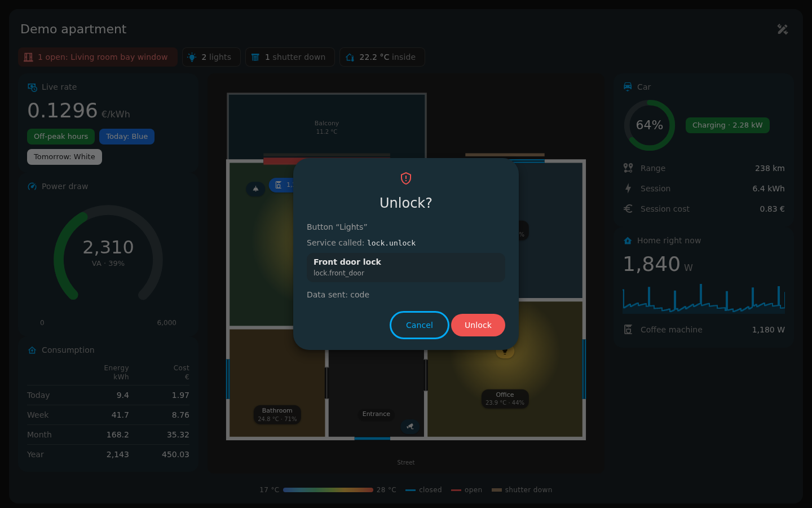The image size is (812, 508).
Task: Confirm with the red Unlock button
Action: point(478,325)
